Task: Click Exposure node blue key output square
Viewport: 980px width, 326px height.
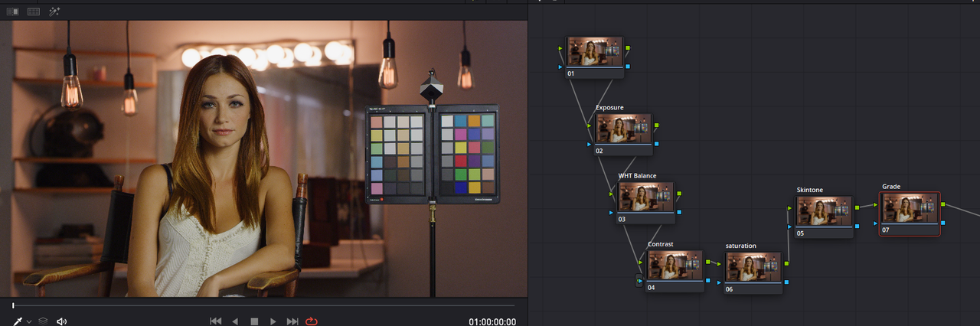Action: tap(656, 143)
